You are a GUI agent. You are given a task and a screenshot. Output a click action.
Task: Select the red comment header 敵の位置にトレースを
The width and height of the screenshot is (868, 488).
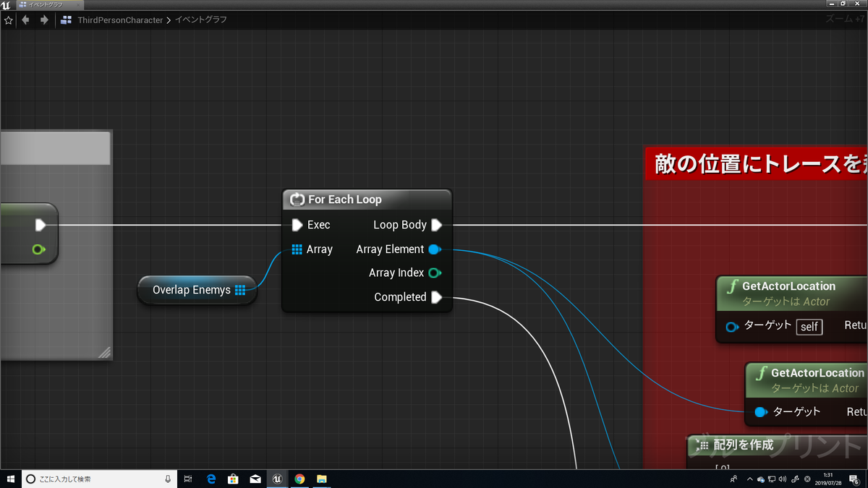pos(756,164)
